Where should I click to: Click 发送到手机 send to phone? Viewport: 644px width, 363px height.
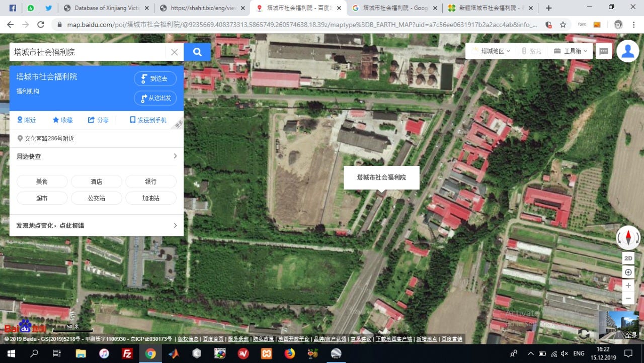[148, 120]
